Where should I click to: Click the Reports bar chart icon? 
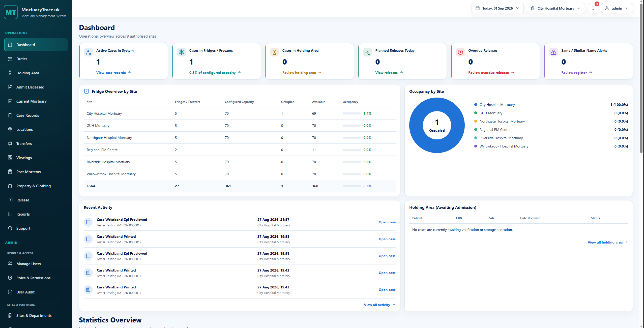pos(10,214)
